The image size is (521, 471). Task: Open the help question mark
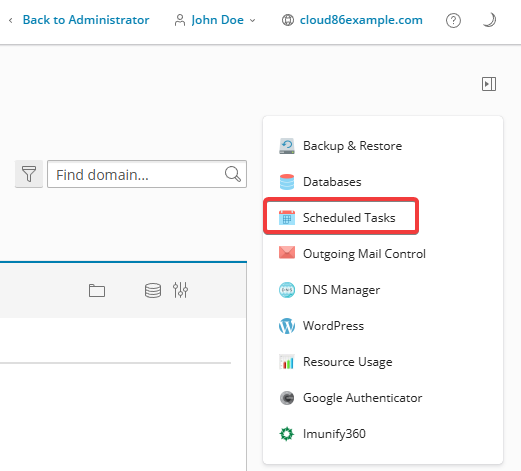pos(453,21)
